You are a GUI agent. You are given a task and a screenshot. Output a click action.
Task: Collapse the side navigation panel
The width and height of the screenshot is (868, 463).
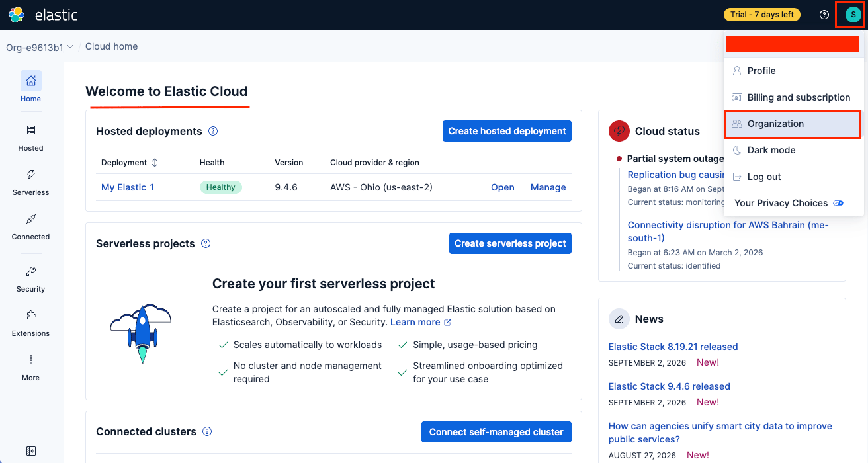pos(31,451)
